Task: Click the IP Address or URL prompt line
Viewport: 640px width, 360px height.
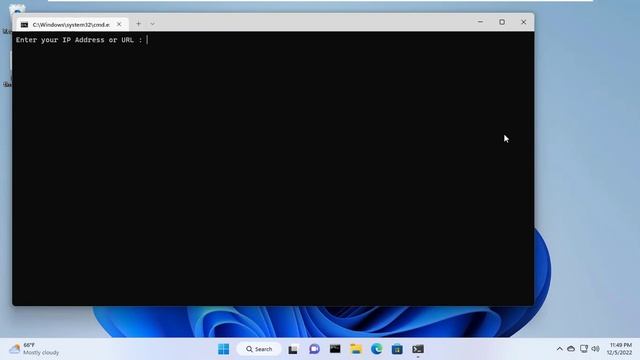Action: [x=82, y=40]
